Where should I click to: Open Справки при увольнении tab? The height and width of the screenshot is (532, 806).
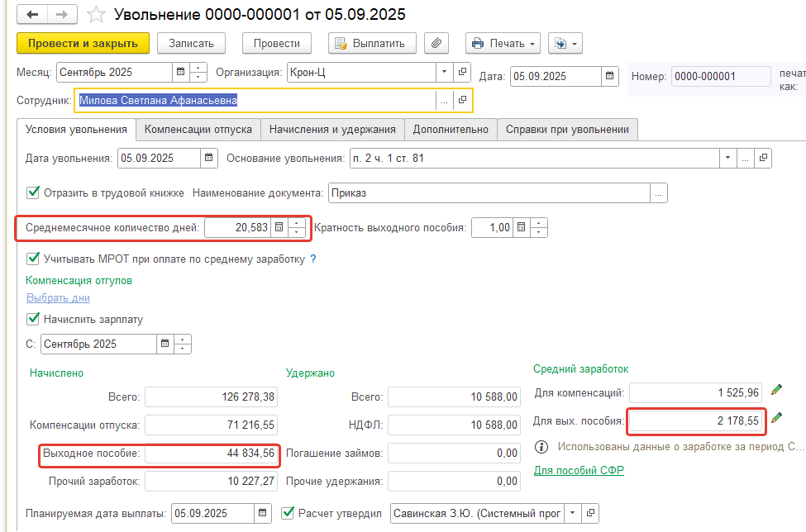pyautogui.click(x=567, y=130)
